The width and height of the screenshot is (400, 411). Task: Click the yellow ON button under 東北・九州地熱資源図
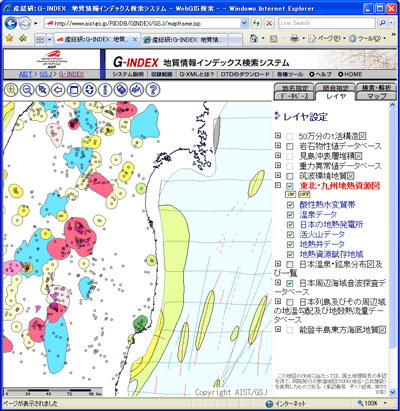click(x=291, y=194)
